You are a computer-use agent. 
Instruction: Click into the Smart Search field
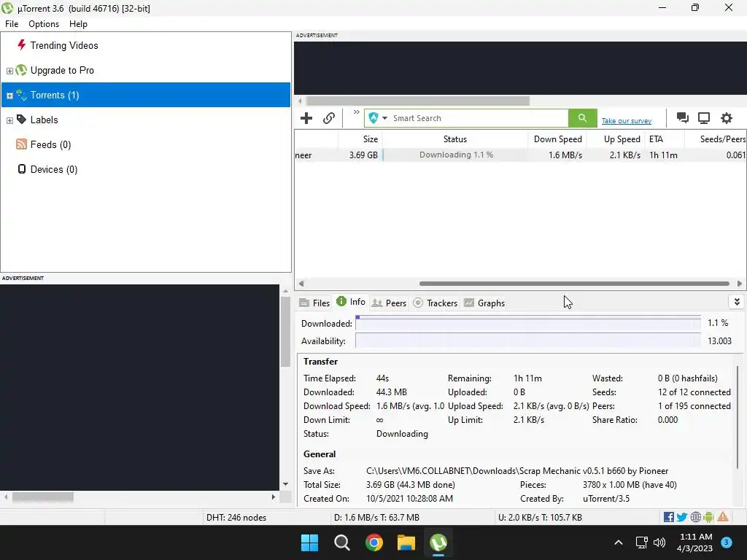click(x=479, y=118)
